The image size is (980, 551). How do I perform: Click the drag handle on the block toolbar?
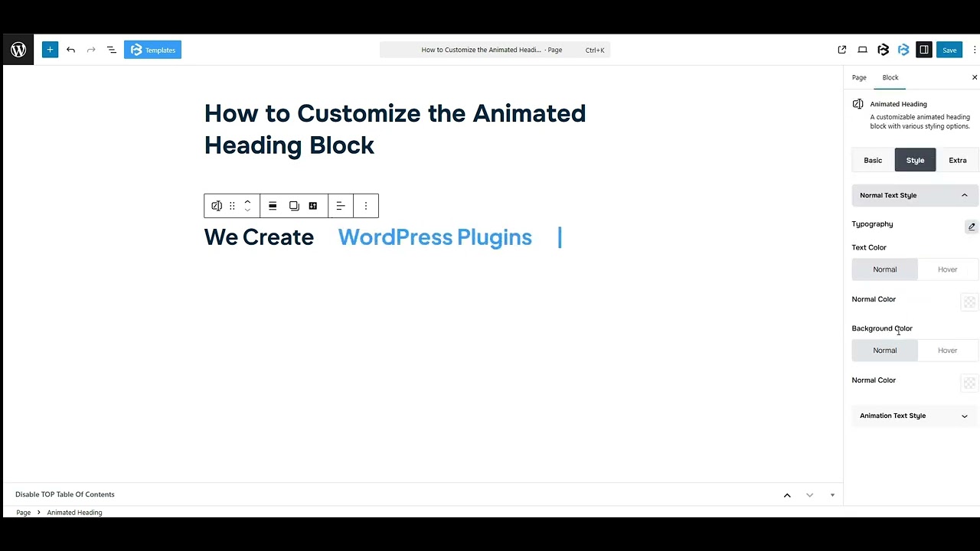232,205
